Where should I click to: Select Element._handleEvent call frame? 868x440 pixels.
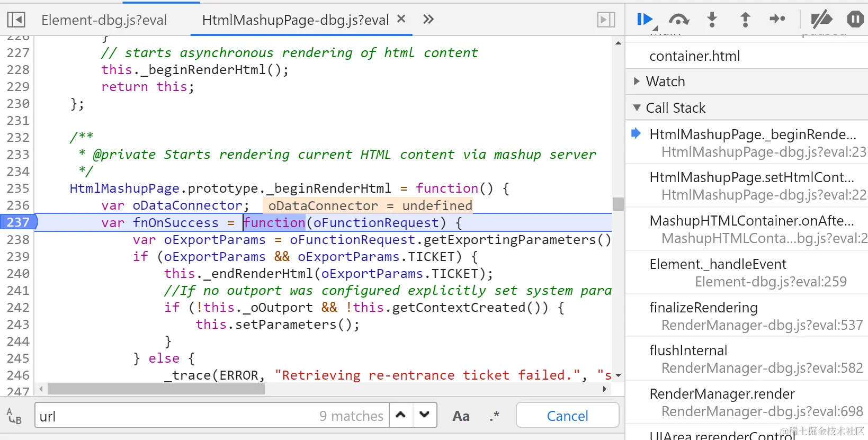tap(718, 264)
